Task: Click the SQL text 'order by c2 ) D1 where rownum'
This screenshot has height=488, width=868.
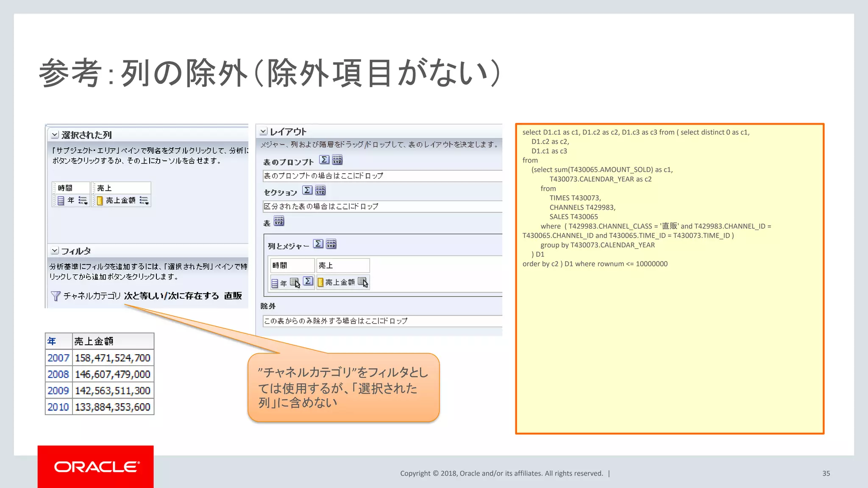Action: 573,263
